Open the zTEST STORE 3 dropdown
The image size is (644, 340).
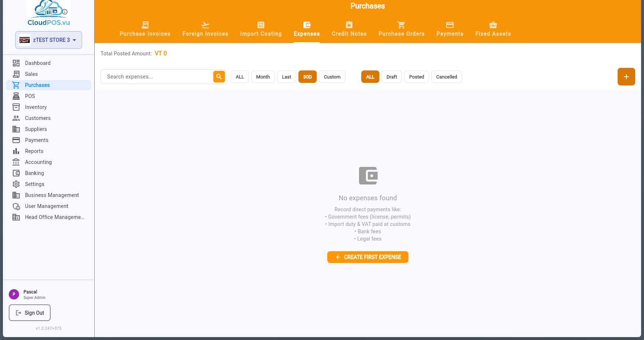pyautogui.click(x=48, y=40)
